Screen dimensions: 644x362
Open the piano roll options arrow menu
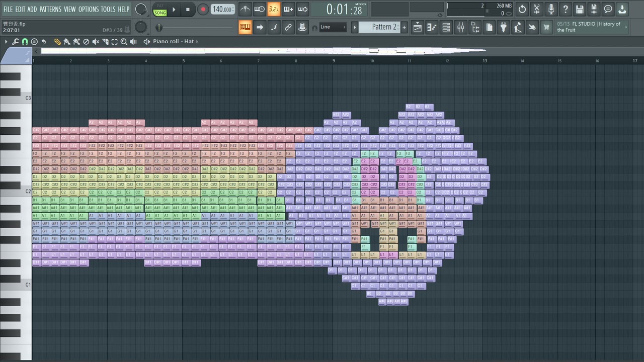pos(6,42)
